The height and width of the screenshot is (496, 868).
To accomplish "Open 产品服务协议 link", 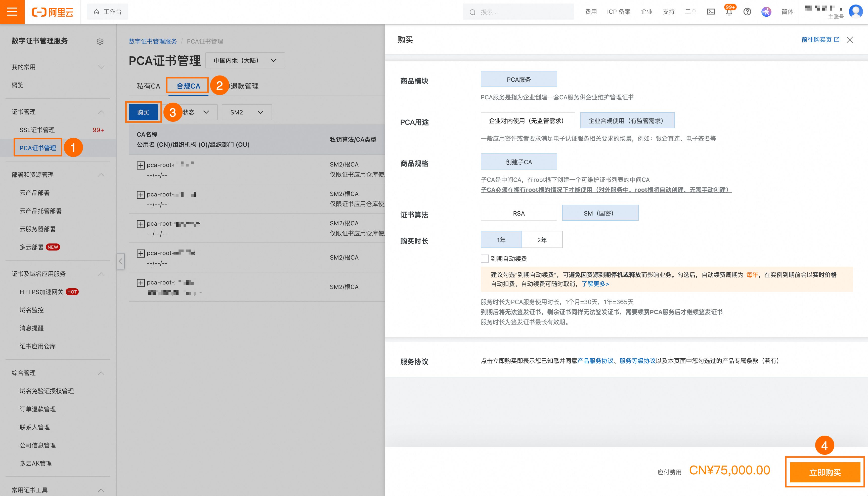I will click(x=595, y=361).
